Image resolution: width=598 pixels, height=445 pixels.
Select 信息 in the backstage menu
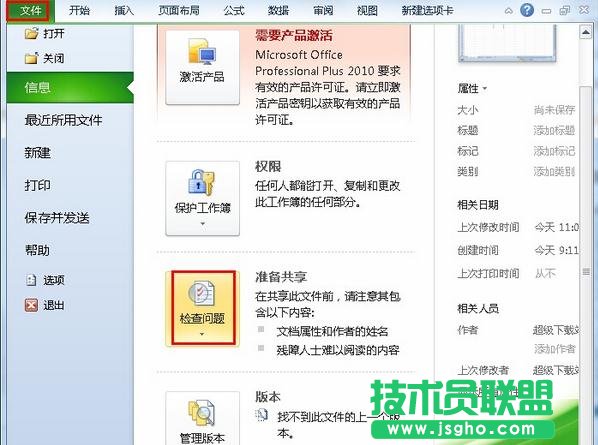70,88
